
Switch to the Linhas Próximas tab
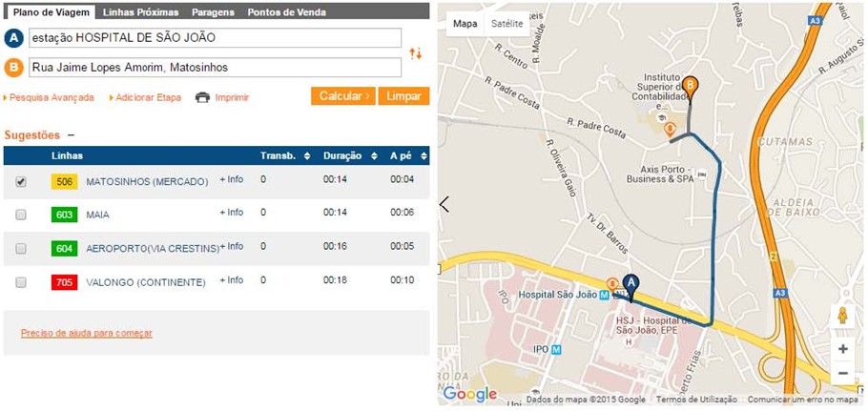[x=139, y=12]
